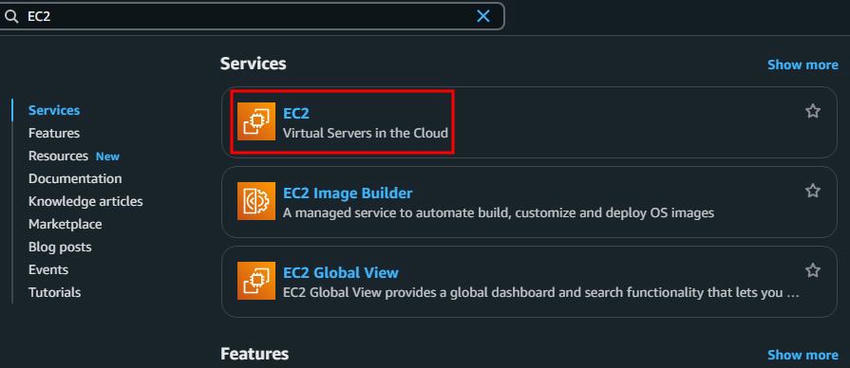The image size is (850, 368).
Task: Select the Tutorials category in sidebar
Action: [x=54, y=293]
